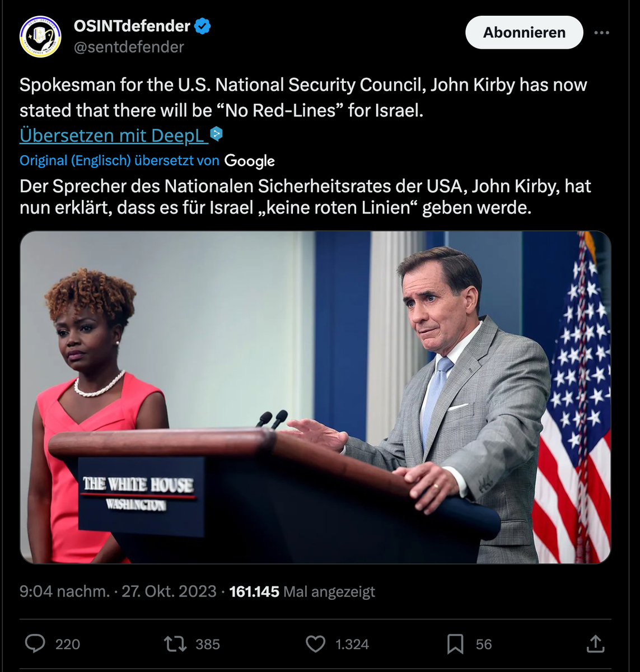Click the Abonnieren button

(x=524, y=32)
